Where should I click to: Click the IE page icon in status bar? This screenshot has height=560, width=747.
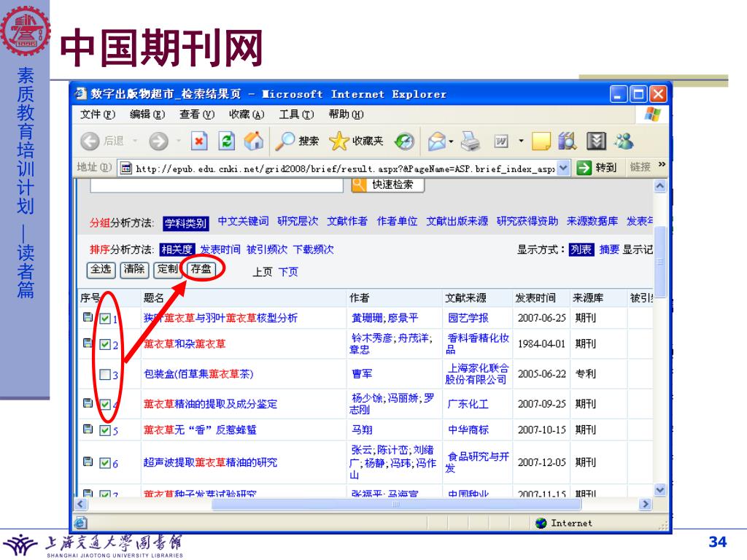pos(81,522)
